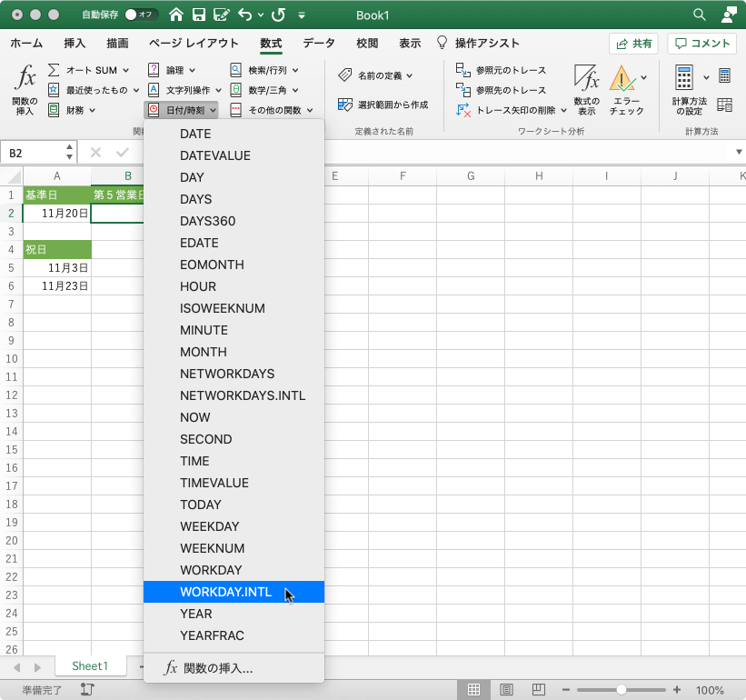The image size is (746, 700).
Task: Click Calculation Options calculator icon
Action: [x=683, y=78]
